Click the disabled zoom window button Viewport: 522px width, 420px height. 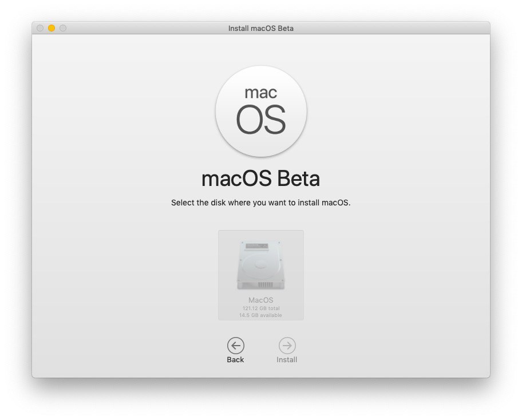(x=63, y=28)
